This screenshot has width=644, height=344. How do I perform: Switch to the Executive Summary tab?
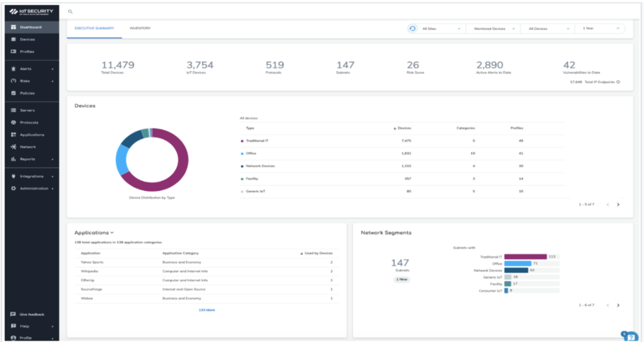94,28
